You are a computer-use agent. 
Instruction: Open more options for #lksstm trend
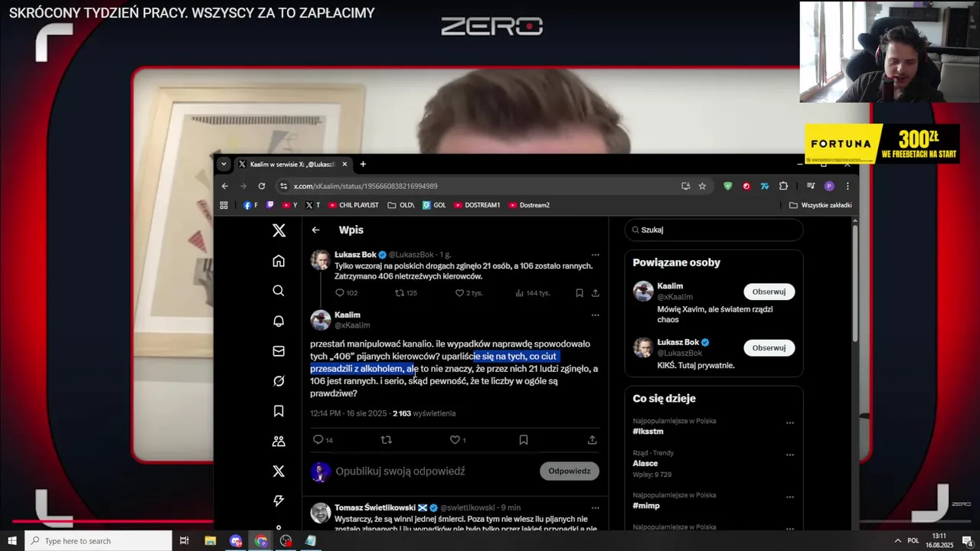pyautogui.click(x=789, y=423)
